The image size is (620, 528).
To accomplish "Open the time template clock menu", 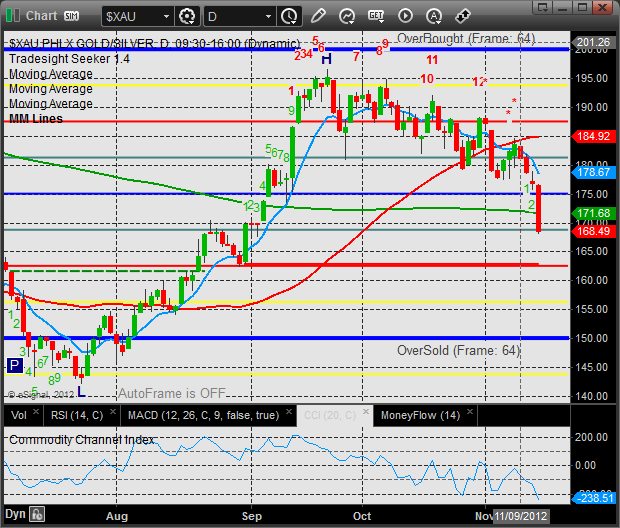I will [x=289, y=16].
